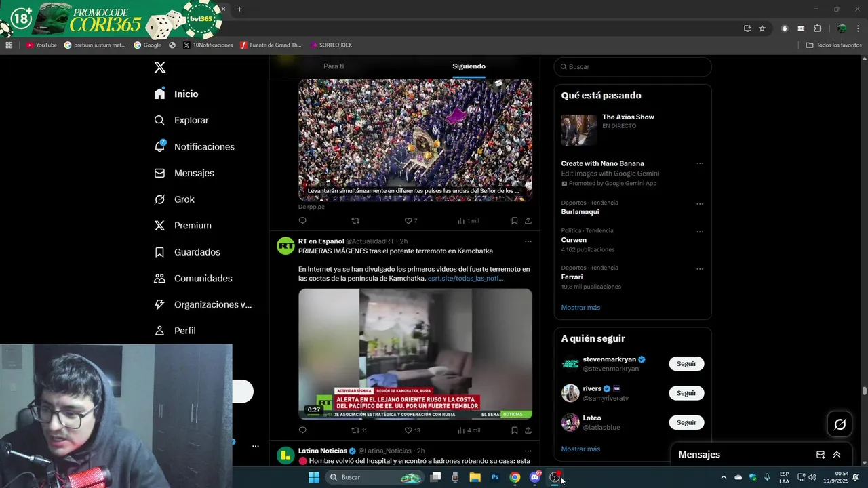The image size is (868, 488).
Task: Open more options for the Latina Noticias post
Action: (x=528, y=451)
